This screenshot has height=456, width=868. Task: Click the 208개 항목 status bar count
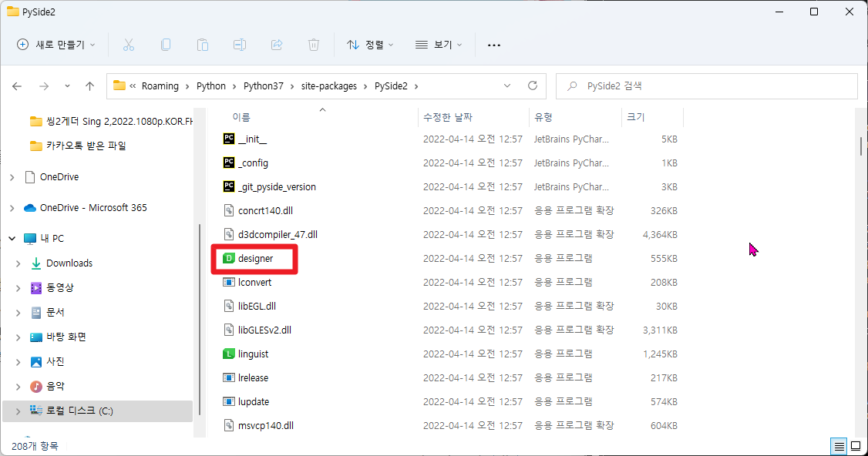pos(35,446)
